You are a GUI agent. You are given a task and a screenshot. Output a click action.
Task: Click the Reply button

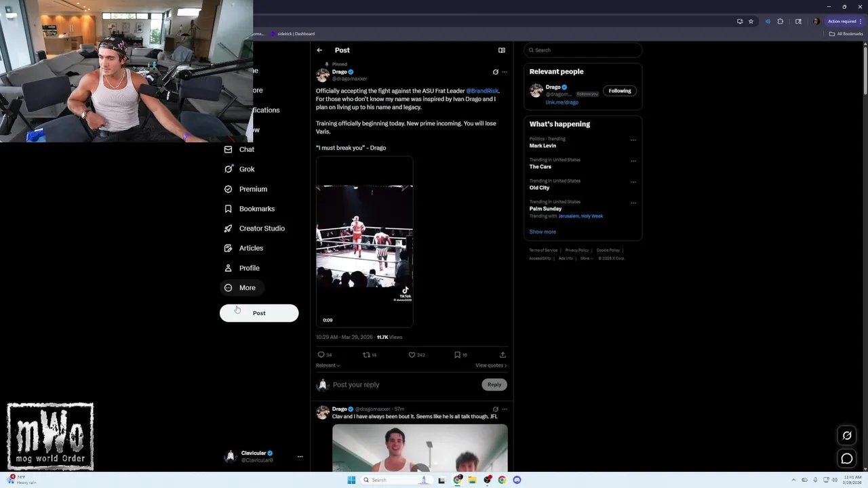pos(494,384)
